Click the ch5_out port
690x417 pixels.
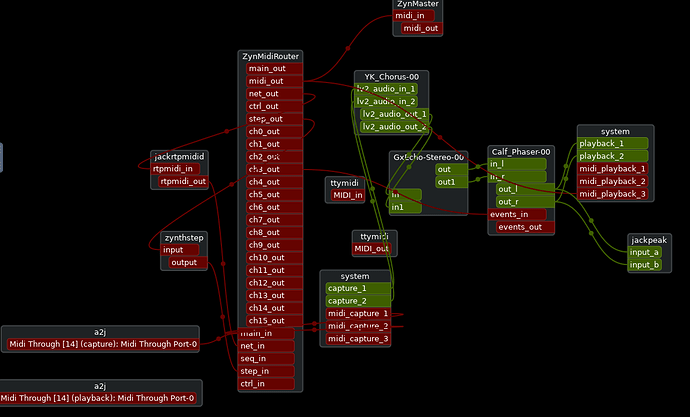275,195
